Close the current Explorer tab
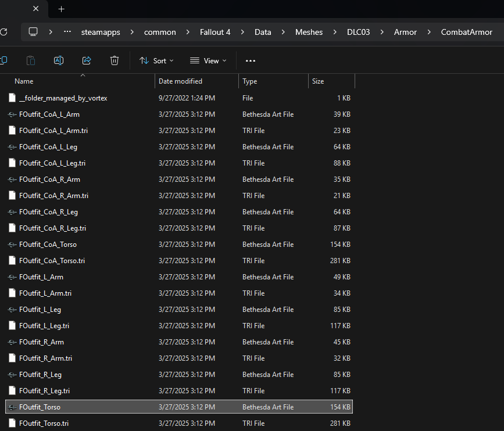 36,9
